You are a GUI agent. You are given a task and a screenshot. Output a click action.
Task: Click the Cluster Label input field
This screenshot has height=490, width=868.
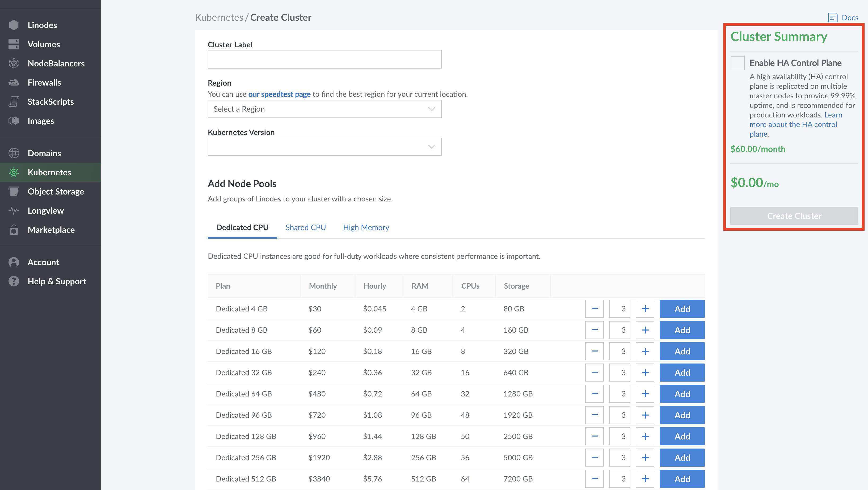324,59
